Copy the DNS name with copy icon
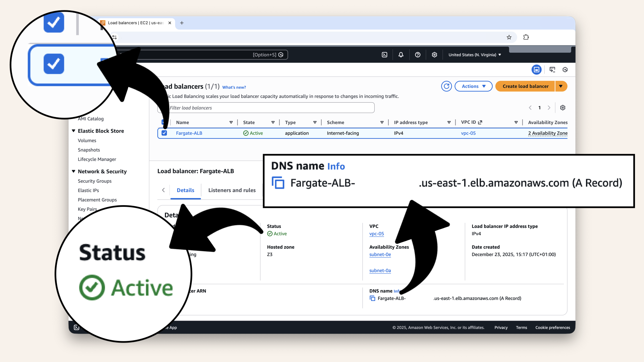 tap(372, 298)
